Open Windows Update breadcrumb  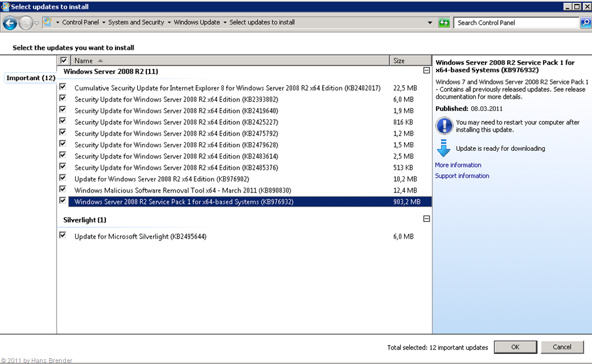[x=197, y=23]
